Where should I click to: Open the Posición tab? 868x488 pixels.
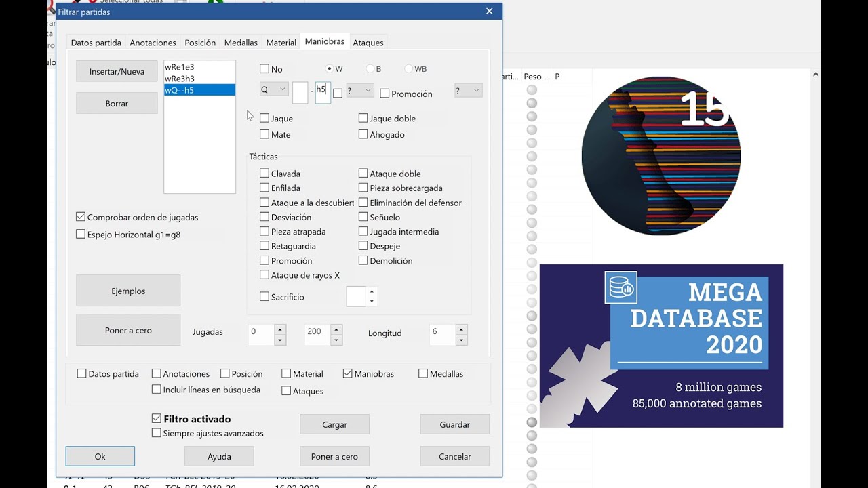pyautogui.click(x=200, y=43)
